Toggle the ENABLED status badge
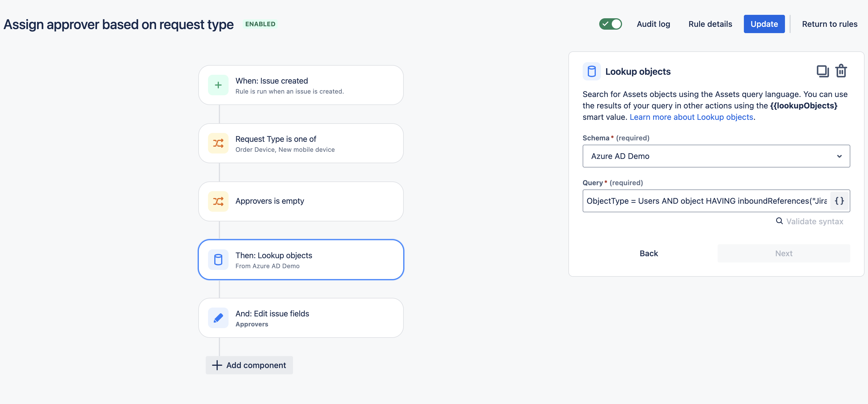The width and height of the screenshot is (868, 404). 260,24
